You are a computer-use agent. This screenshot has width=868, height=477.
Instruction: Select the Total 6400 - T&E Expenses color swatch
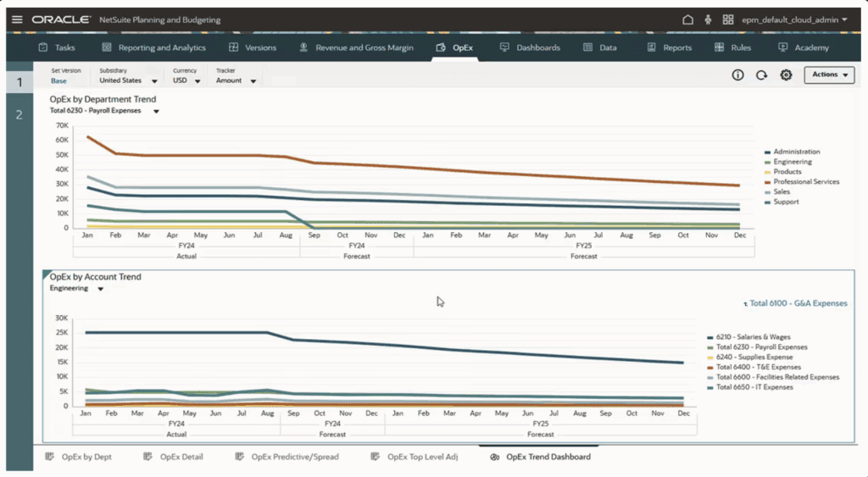[x=710, y=368]
